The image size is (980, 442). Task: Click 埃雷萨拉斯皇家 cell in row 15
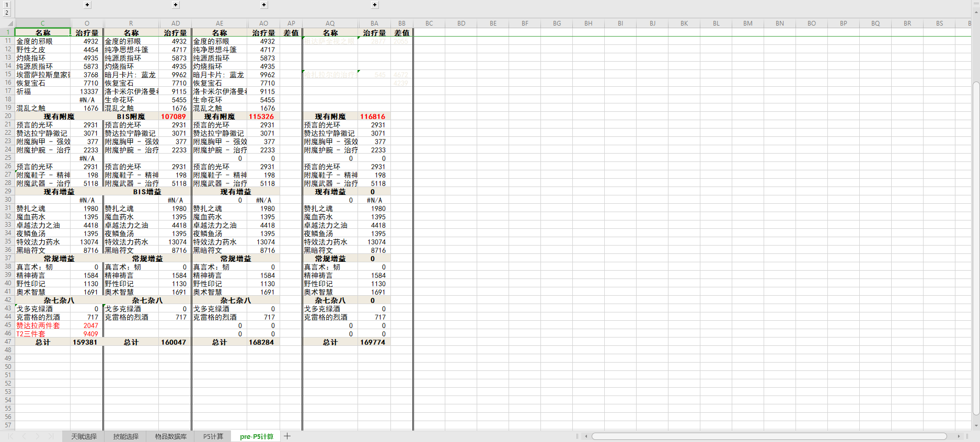click(x=42, y=75)
